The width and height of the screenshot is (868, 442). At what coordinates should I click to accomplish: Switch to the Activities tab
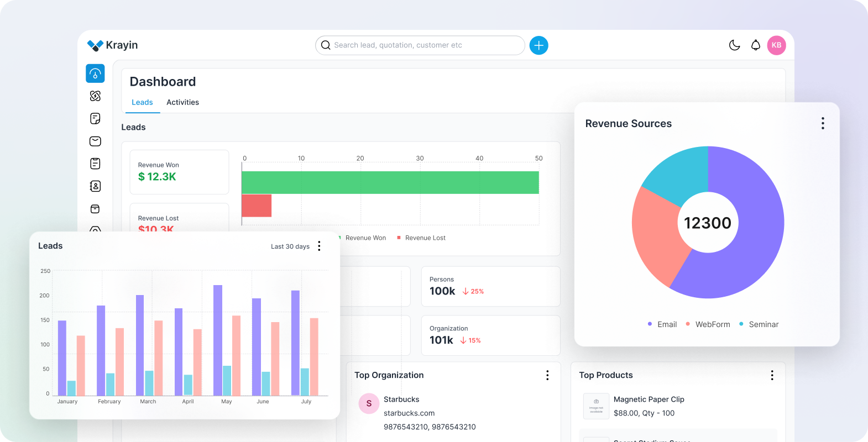point(182,102)
